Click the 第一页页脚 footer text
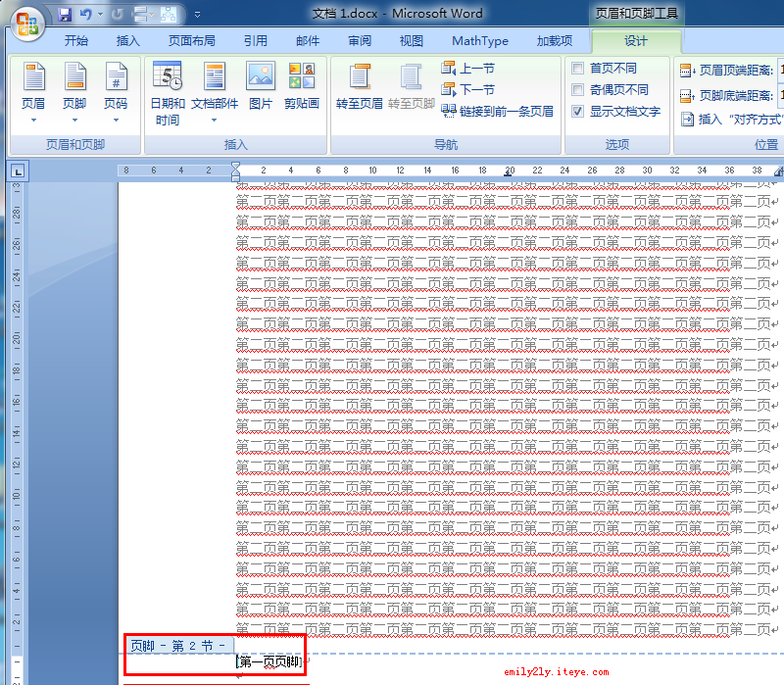The width and height of the screenshot is (784, 685). tap(270, 662)
